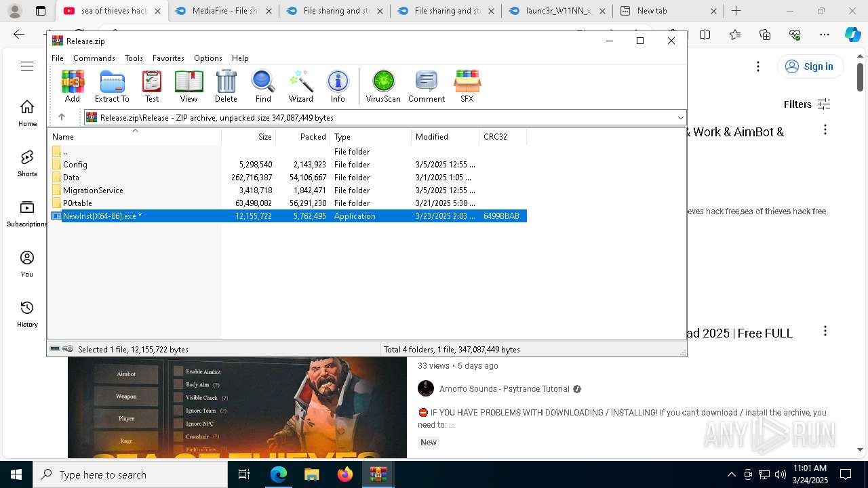Click the Delete recycle bin icon

226,86
